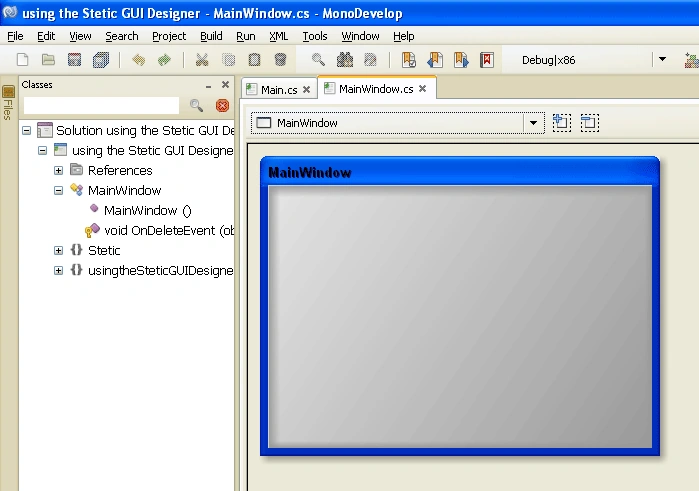The height and width of the screenshot is (491, 699).
Task: Click the Next Bookmark icon
Action: (x=461, y=59)
